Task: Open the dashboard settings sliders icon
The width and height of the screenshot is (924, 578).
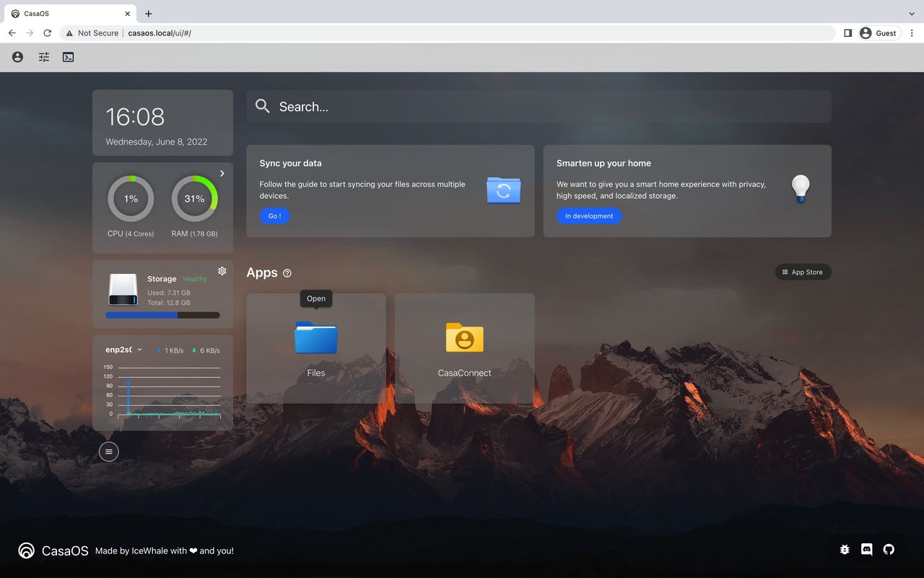Action: (44, 57)
